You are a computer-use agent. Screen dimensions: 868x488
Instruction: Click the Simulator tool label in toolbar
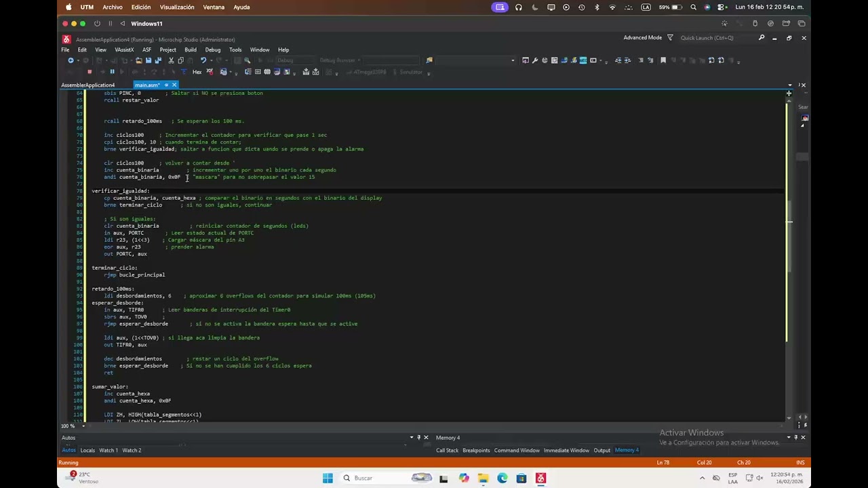(411, 72)
